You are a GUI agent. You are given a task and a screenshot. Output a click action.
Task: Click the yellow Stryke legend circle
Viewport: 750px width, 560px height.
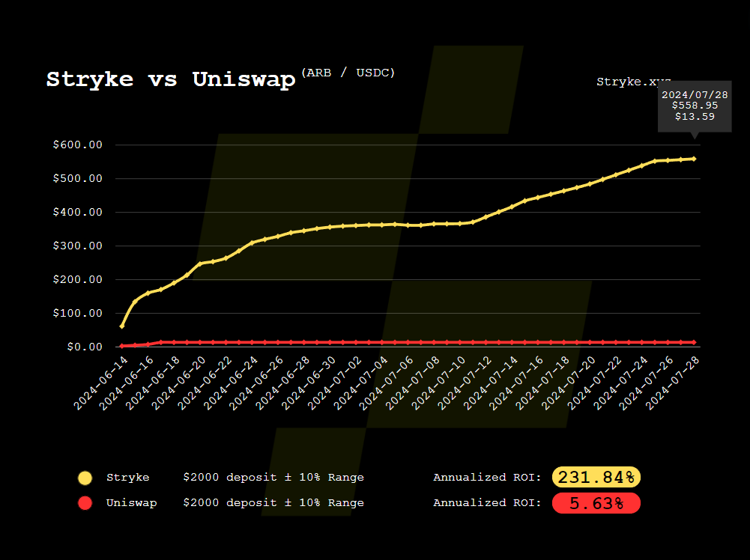pyautogui.click(x=85, y=478)
